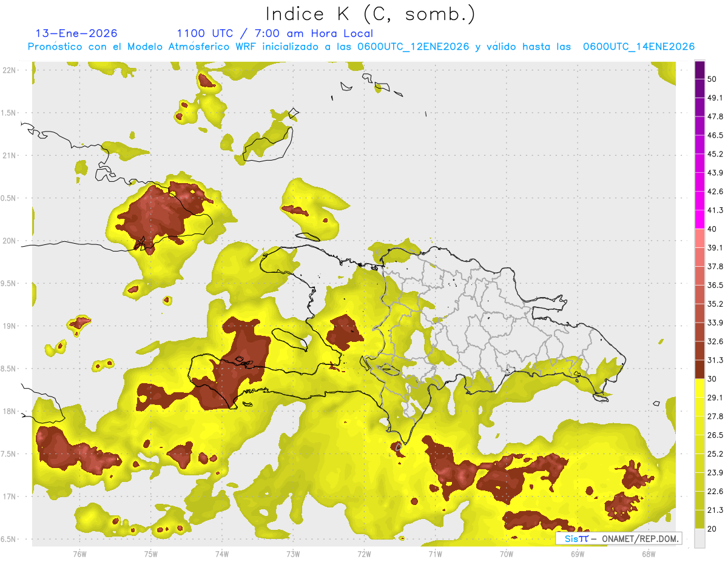728x562 pixels.
Task: Click latitude label '22N'
Action: click(9, 70)
